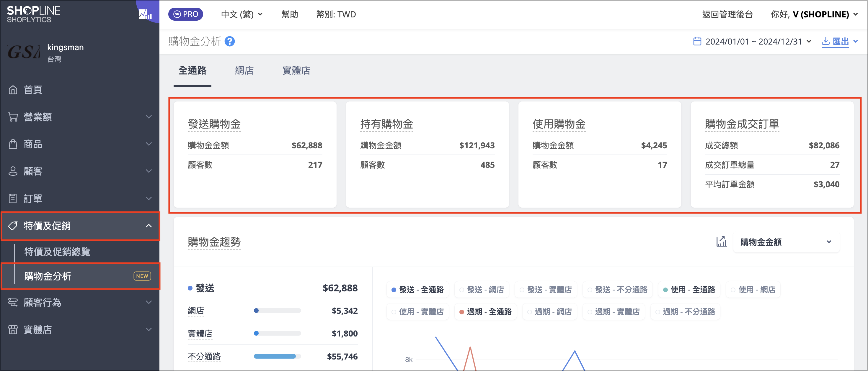Click the 不分通路 progress bar
Screen dimensions: 868x371
pyautogui.click(x=277, y=356)
